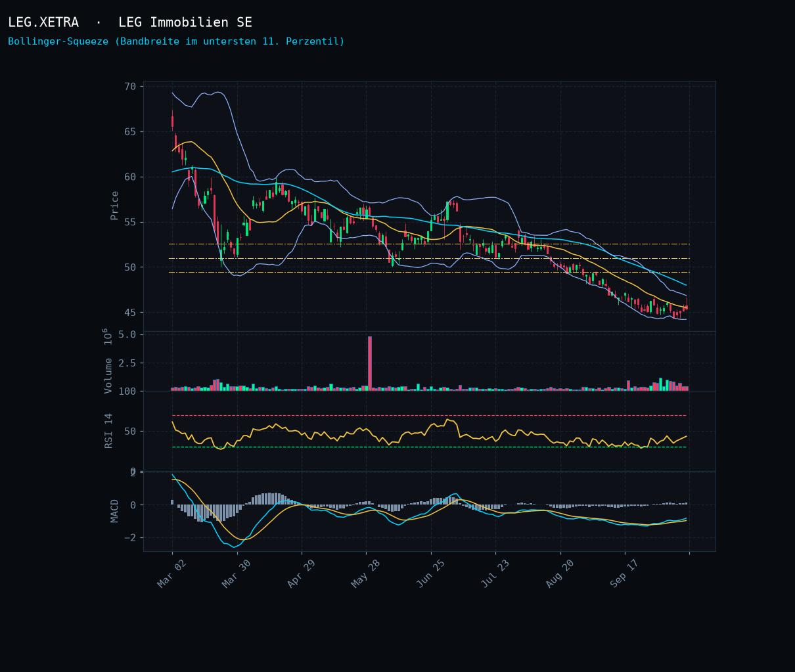795x672 pixels.
Task: Click the Aug 20 date label
Action: 560,573
